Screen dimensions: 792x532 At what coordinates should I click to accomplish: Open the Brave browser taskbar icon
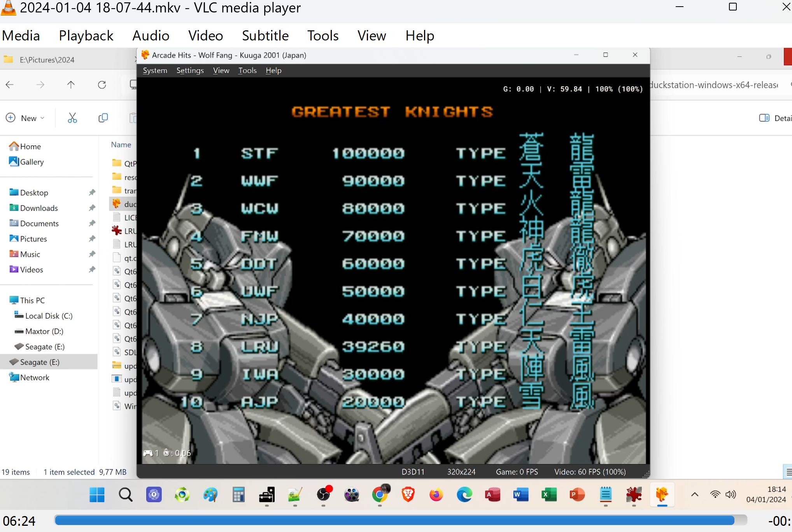[408, 495]
